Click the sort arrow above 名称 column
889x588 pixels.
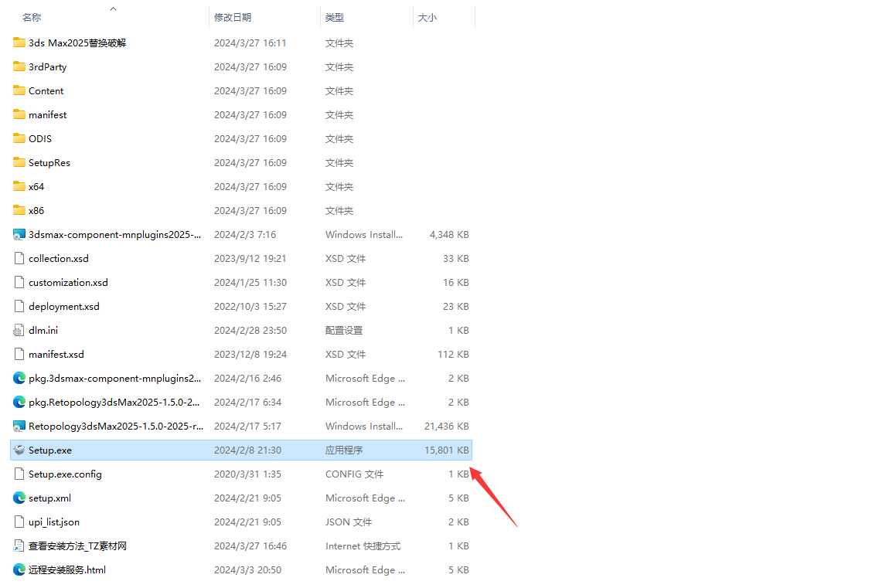tap(113, 8)
